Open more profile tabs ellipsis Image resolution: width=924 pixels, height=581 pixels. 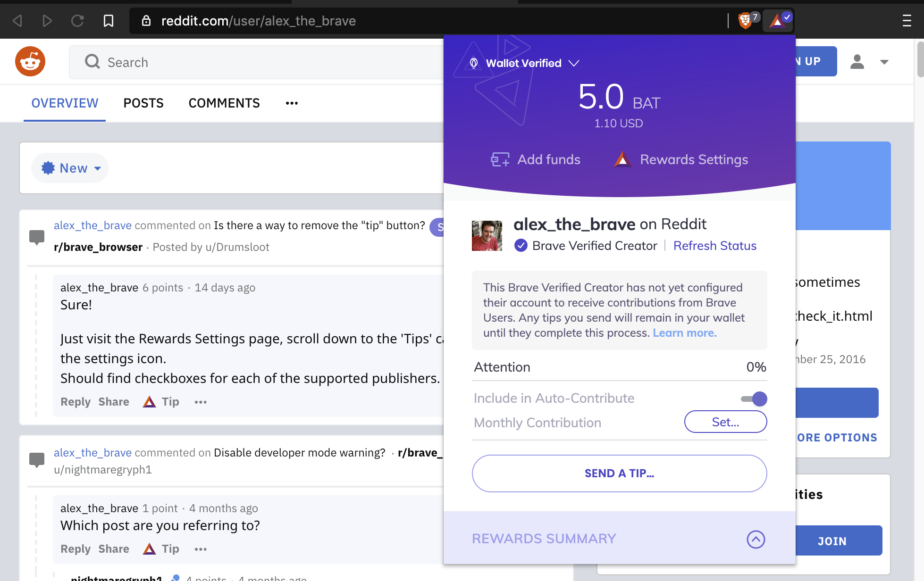click(292, 103)
